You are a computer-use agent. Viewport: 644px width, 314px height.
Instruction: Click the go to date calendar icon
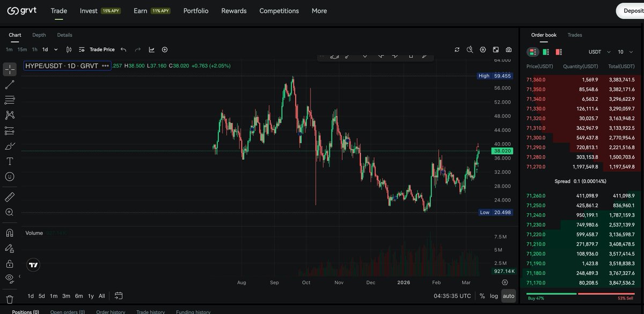(x=119, y=296)
